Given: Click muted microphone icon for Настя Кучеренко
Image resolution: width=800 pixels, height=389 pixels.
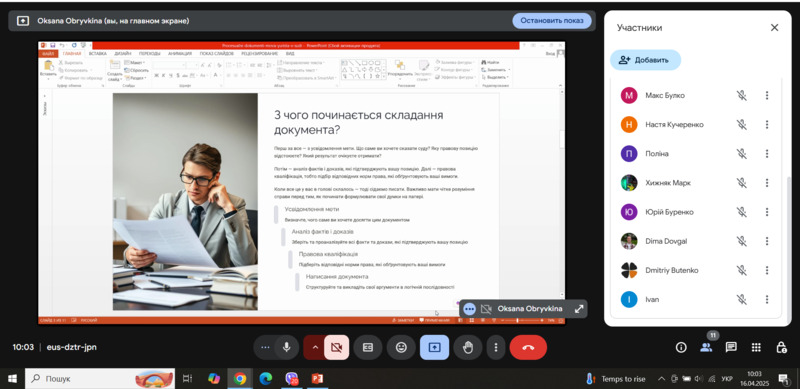Looking at the screenshot, I should pyautogui.click(x=741, y=125).
